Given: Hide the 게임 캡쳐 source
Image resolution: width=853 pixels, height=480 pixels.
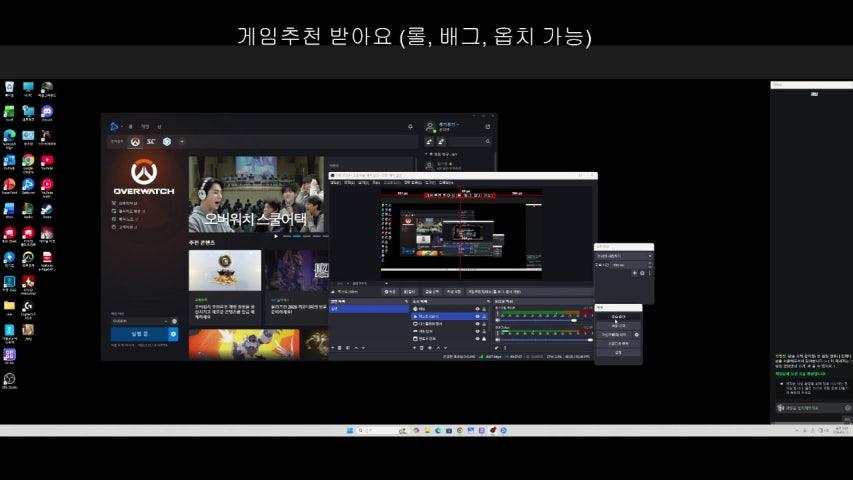Looking at the screenshot, I should pyautogui.click(x=478, y=331).
